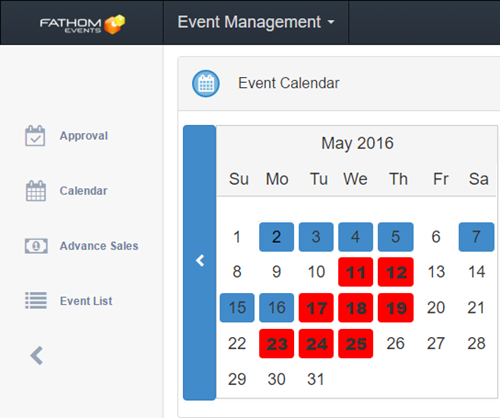Click the Calendar grid icon in sidebar
The image size is (500, 418).
pyautogui.click(x=36, y=191)
